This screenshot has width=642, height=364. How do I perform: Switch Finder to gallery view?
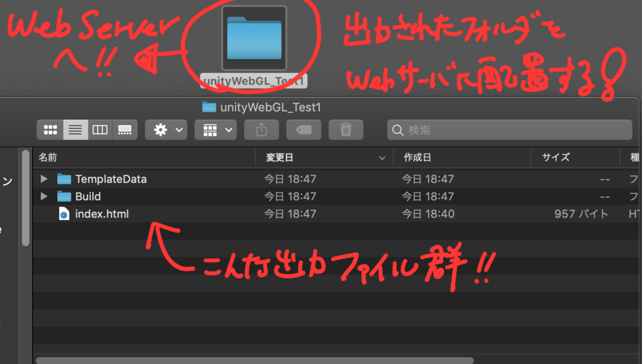[125, 130]
